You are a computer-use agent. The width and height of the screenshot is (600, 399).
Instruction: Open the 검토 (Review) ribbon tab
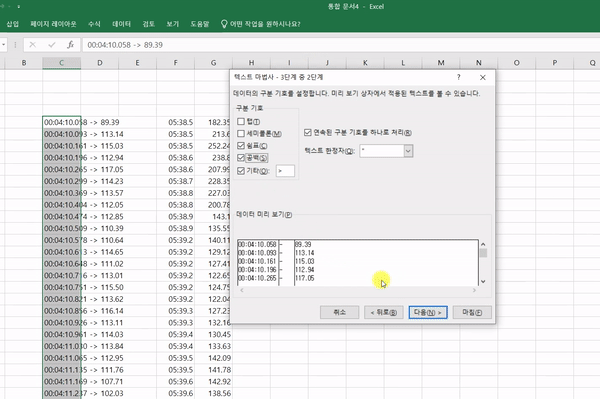pos(148,24)
